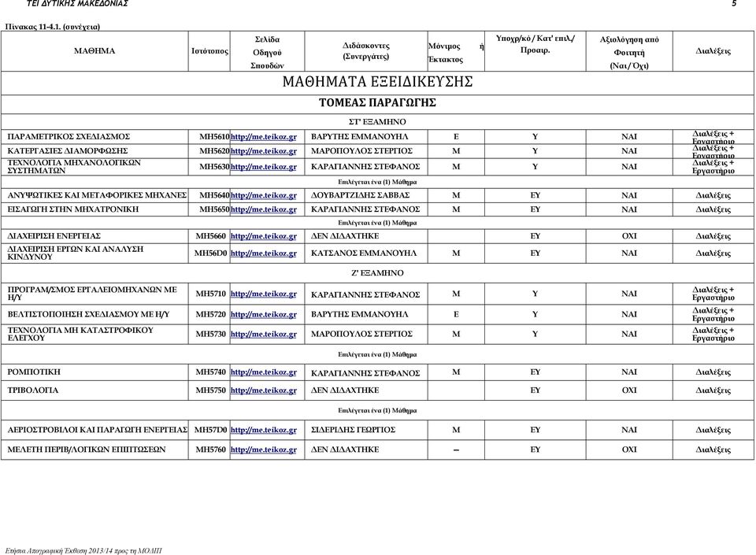Click the ΔΙΑΧΕΙΡΙΣΗ ΕΡΓΩΝ ΚΑΙ ΑΝΑΛΥΣΗ ΚΙΝΔΥΝΟΥ course name
756x555 pixels.
click(76, 253)
